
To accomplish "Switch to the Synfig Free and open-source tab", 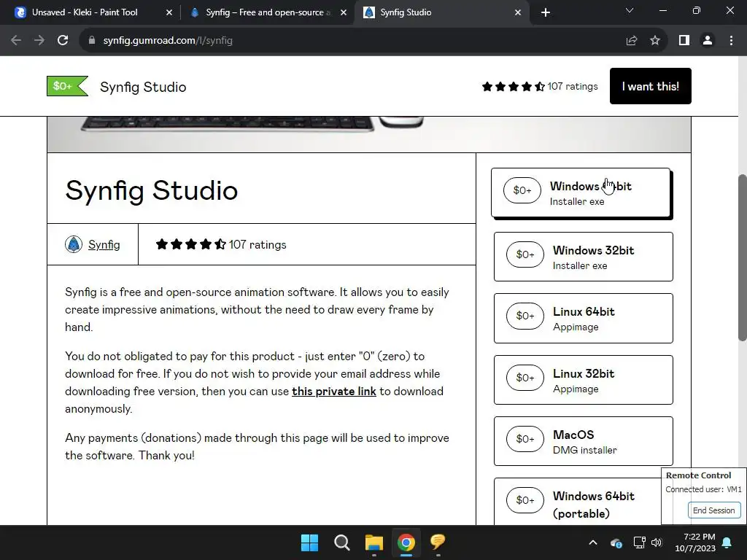I will [267, 12].
